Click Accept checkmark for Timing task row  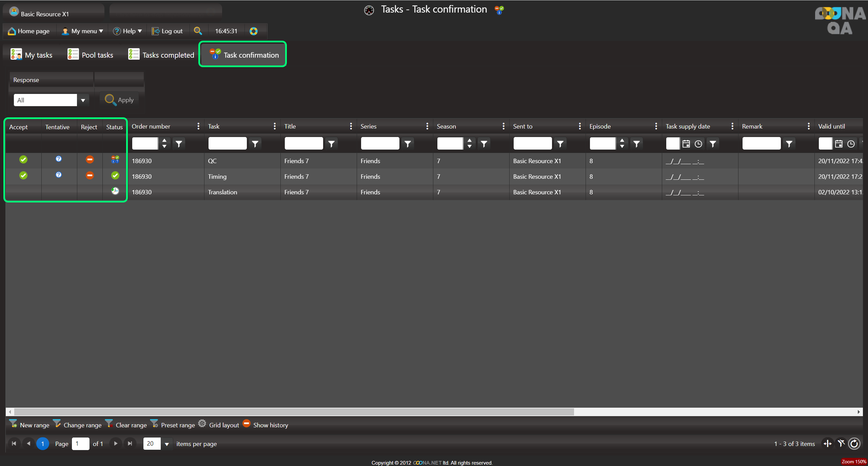[x=23, y=175]
